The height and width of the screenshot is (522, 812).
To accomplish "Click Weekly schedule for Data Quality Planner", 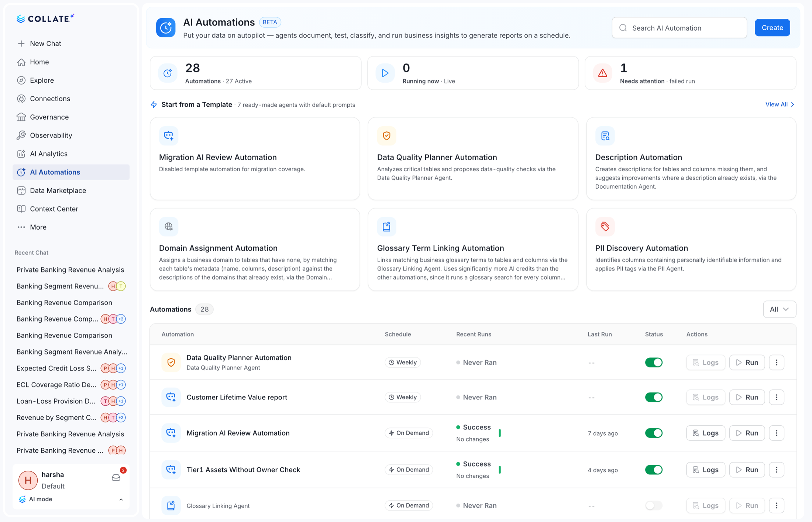I will coord(402,363).
